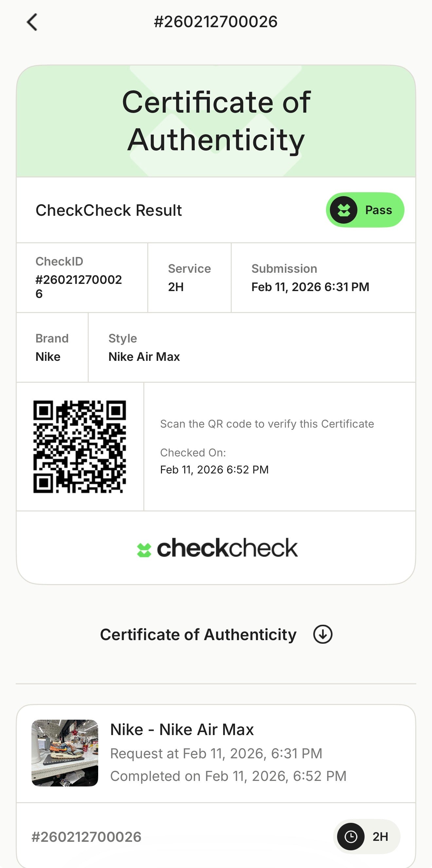Go back using the top-left arrow

[x=32, y=22]
